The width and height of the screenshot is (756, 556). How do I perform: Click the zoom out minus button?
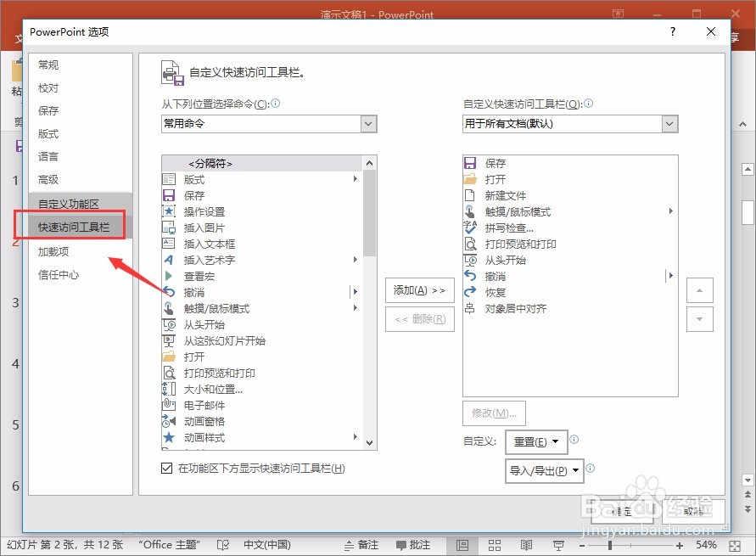[582, 546]
